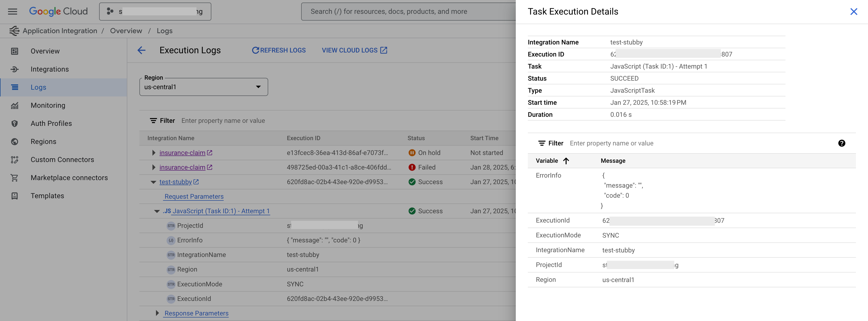This screenshot has height=321, width=868.
Task: Click the Region dropdown to change region
Action: pyautogui.click(x=203, y=86)
